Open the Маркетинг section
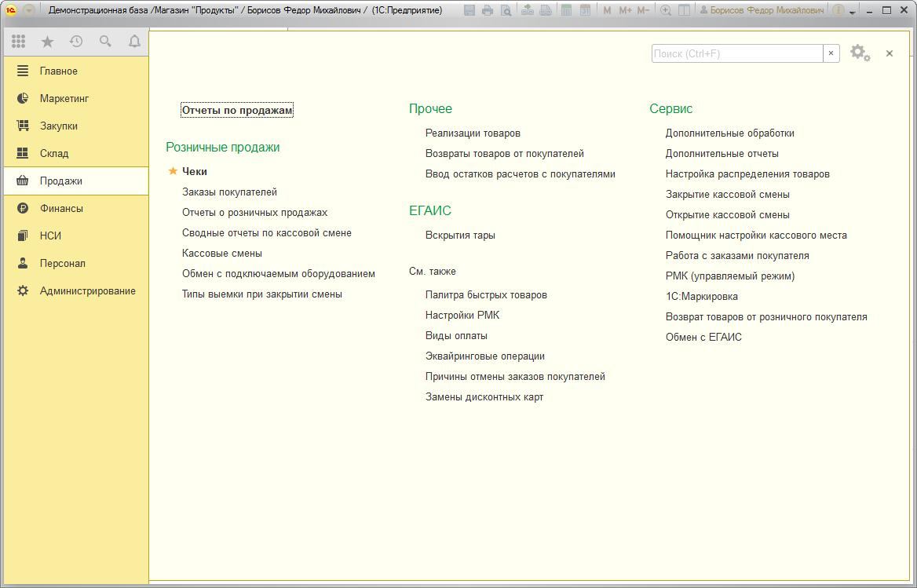Viewport: 917px width, 588px height. 76,98
